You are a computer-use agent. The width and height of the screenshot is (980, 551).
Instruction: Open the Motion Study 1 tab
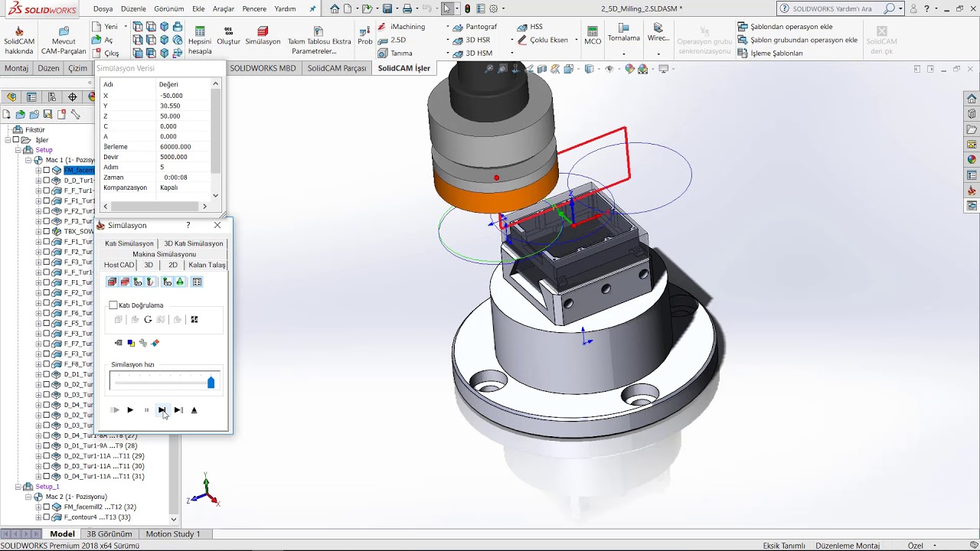(x=173, y=534)
